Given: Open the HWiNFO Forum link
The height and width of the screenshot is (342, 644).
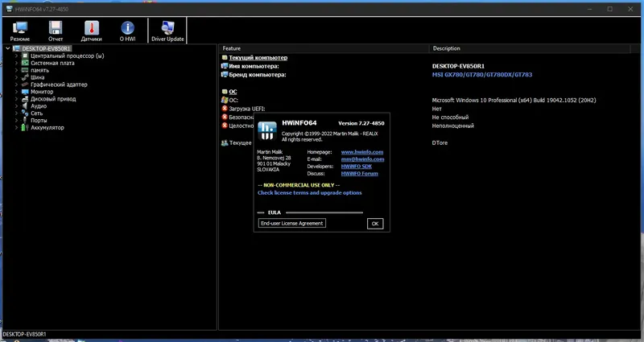Looking at the screenshot, I should tap(359, 173).
